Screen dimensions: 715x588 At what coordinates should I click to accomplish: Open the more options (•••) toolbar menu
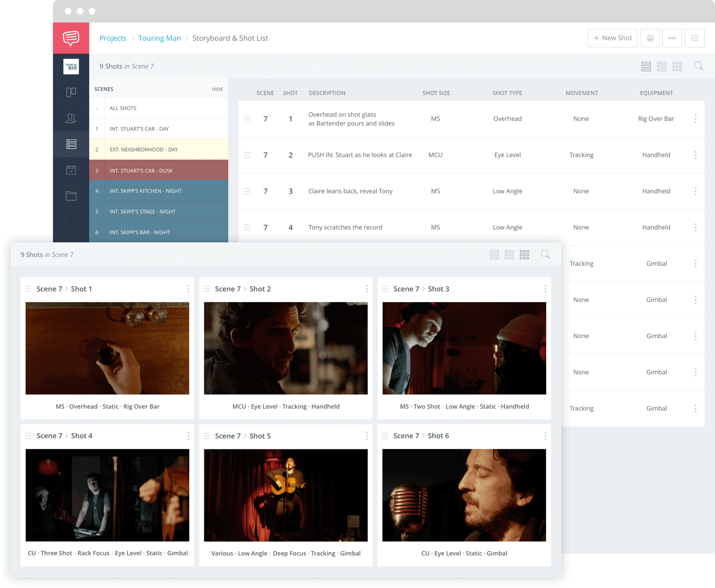pyautogui.click(x=672, y=38)
